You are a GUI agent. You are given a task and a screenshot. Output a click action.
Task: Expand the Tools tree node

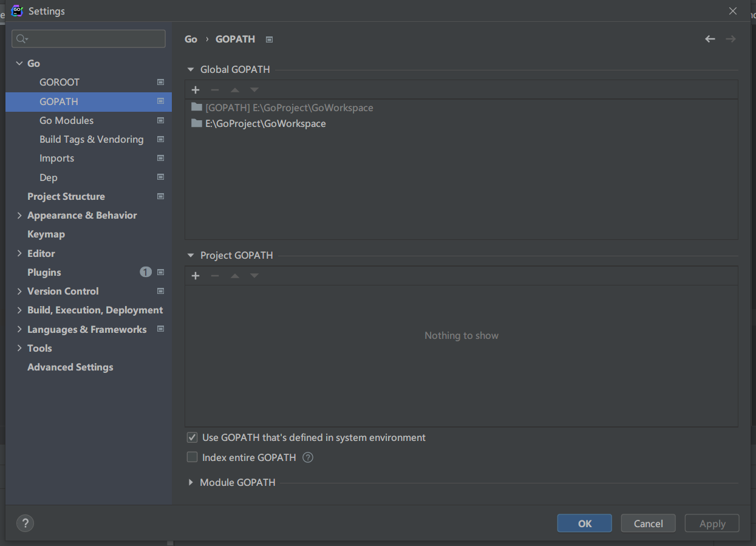(19, 348)
